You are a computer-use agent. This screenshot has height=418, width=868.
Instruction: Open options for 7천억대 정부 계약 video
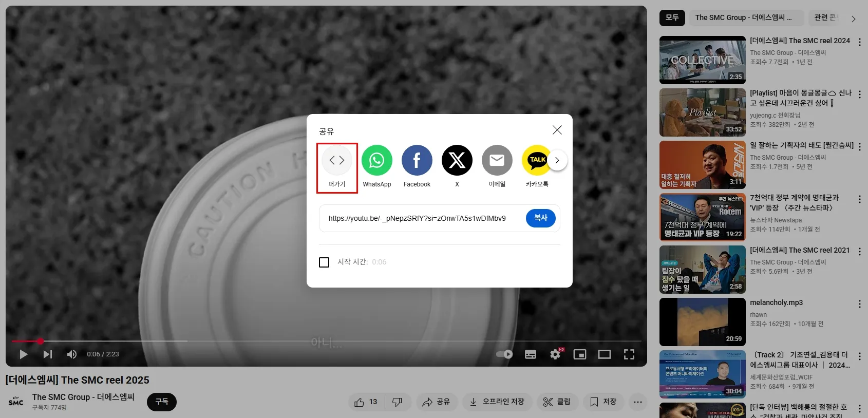coord(860,199)
